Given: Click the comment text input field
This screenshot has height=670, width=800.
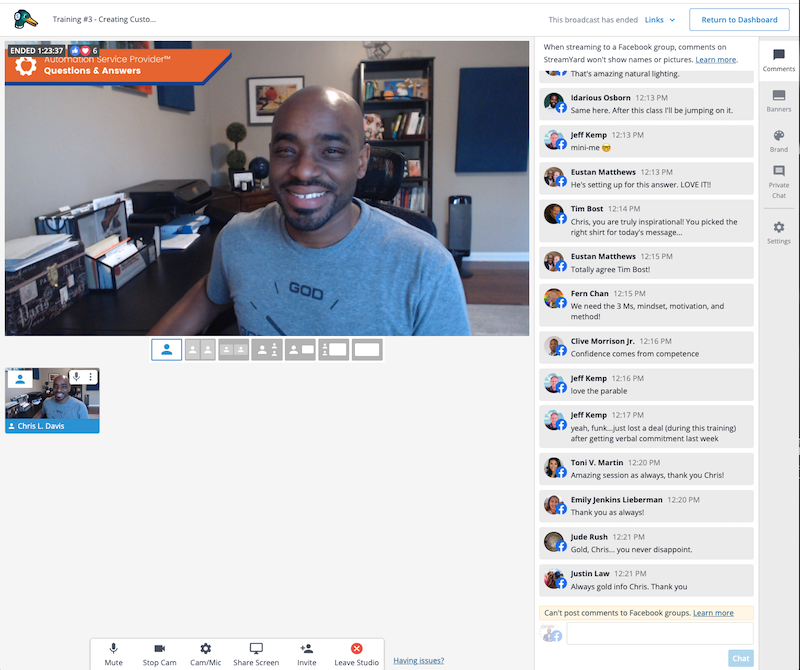Looking at the screenshot, I should click(660, 633).
